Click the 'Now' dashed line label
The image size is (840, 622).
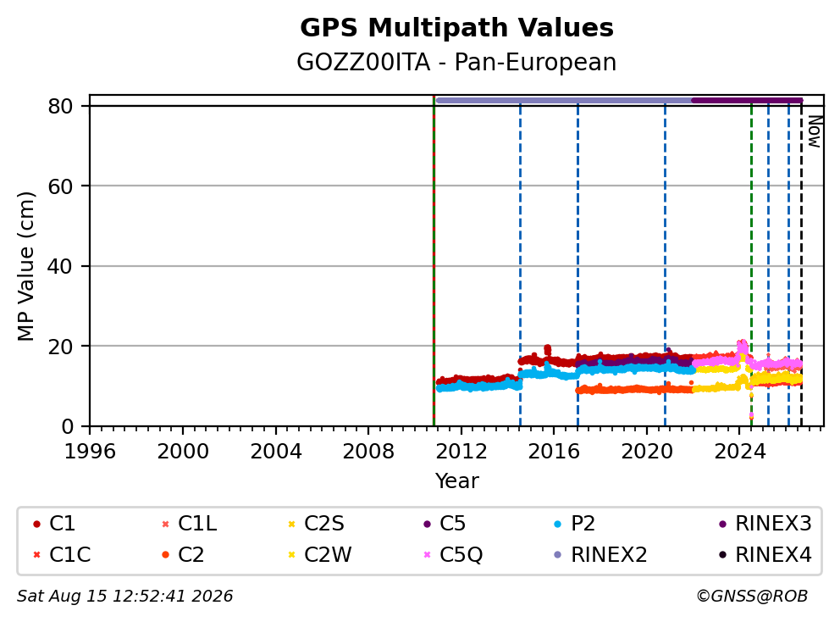pos(815,132)
